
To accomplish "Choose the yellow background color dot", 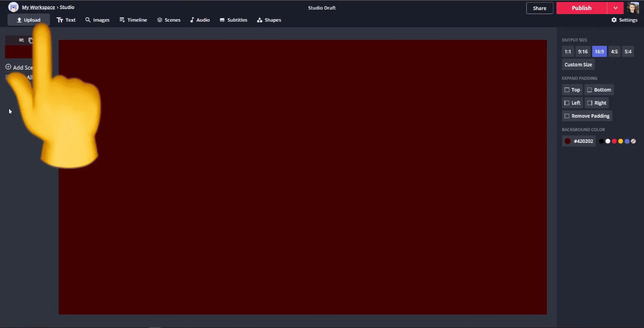I will pyautogui.click(x=620, y=141).
